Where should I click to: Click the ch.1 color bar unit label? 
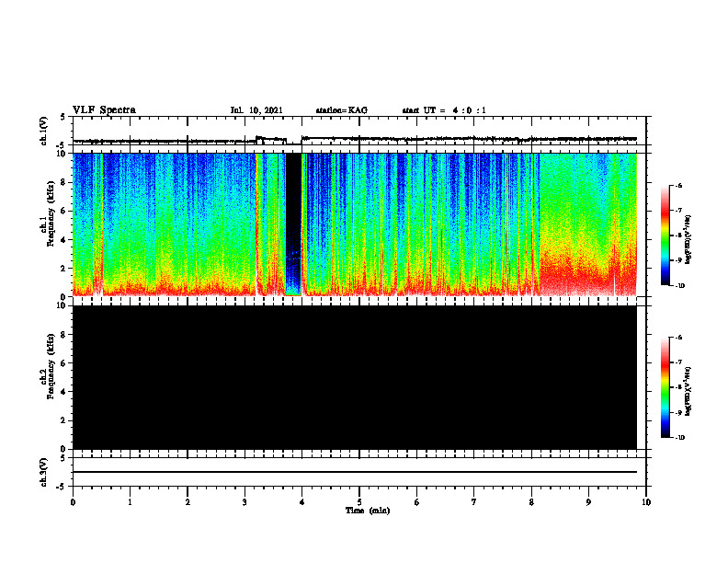point(688,239)
